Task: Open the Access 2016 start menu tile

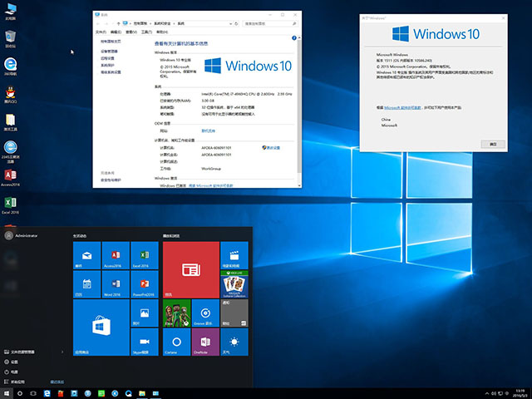Action: coord(113,255)
